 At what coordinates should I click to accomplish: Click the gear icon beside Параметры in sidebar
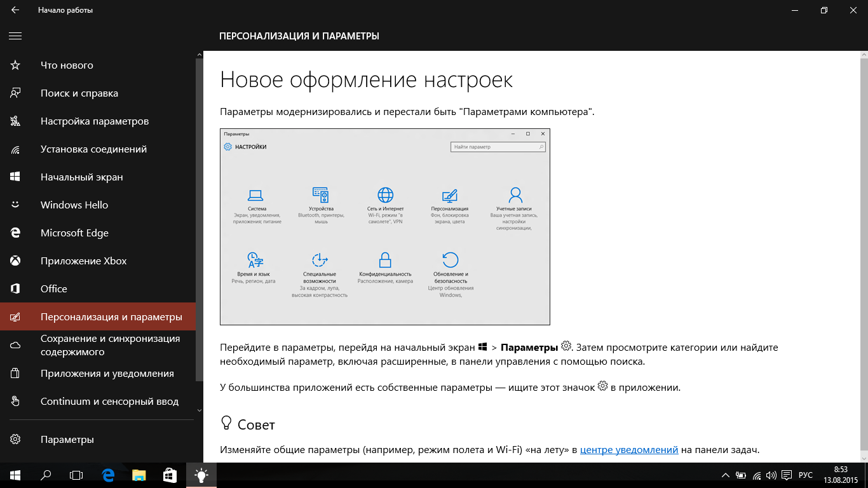tap(15, 440)
